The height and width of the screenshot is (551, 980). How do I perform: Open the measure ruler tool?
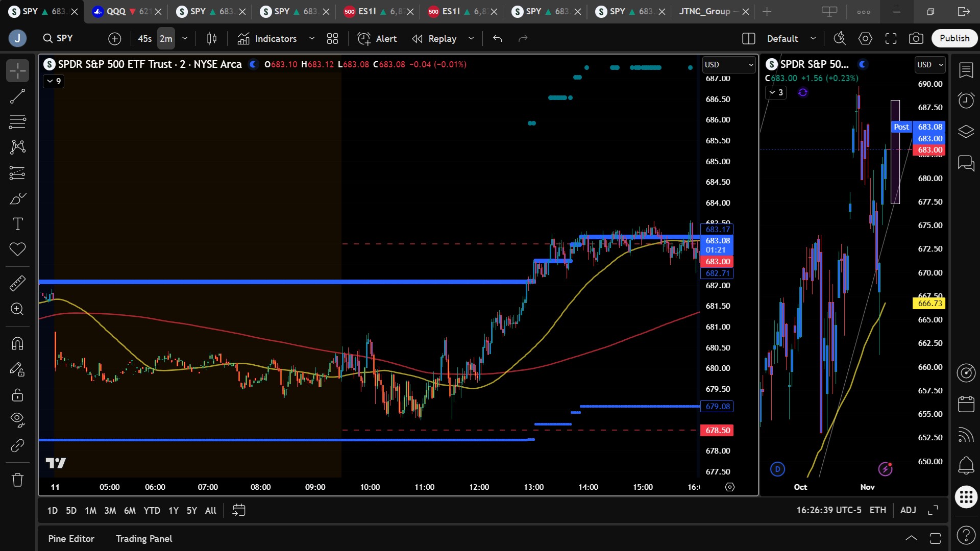pos(17,283)
